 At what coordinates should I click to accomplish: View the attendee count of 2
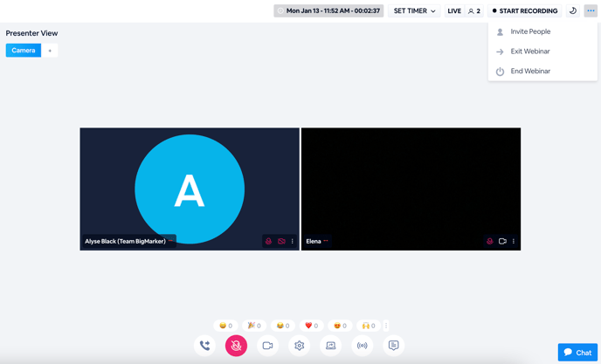pyautogui.click(x=474, y=10)
